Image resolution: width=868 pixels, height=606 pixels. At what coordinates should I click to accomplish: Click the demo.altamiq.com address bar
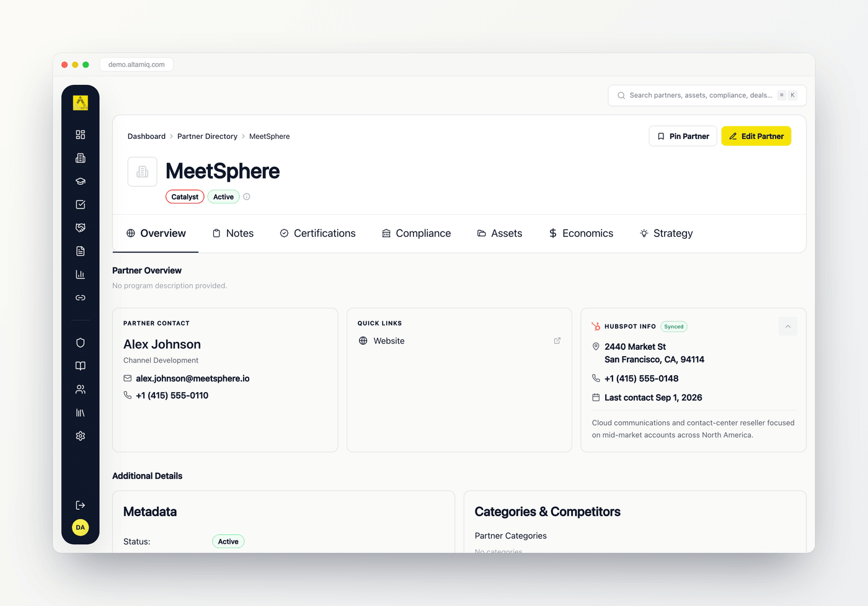click(x=136, y=65)
